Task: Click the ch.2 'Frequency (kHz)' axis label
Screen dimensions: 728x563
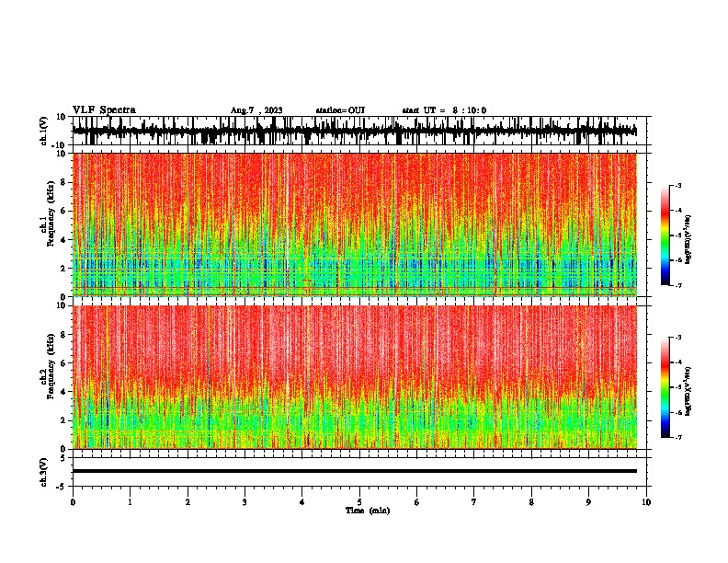Action: (51, 366)
